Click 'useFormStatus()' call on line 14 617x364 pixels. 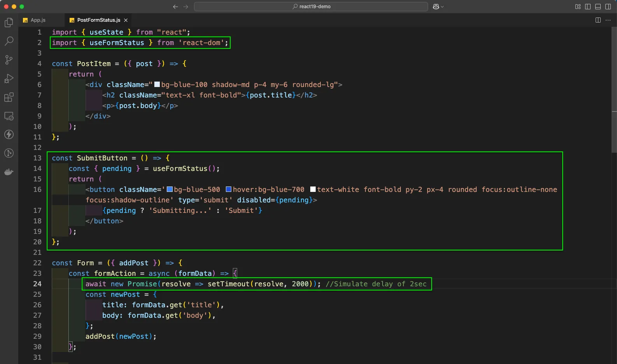tap(184, 169)
